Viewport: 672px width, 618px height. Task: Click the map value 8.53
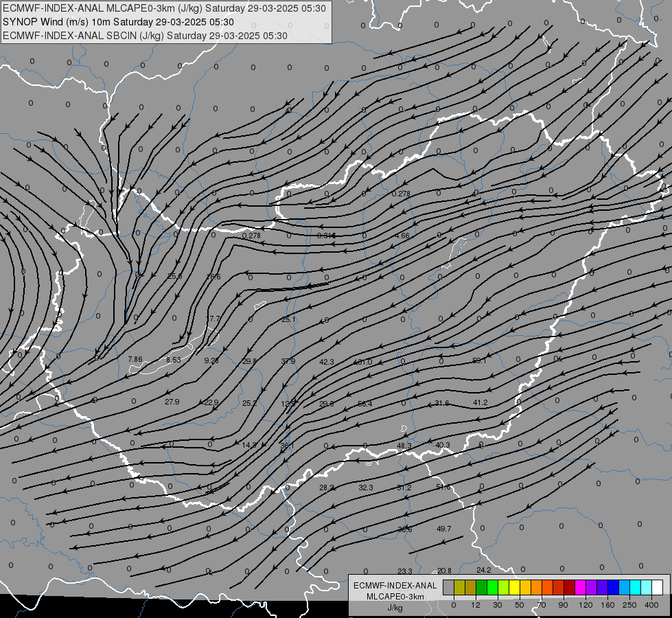[174, 360]
